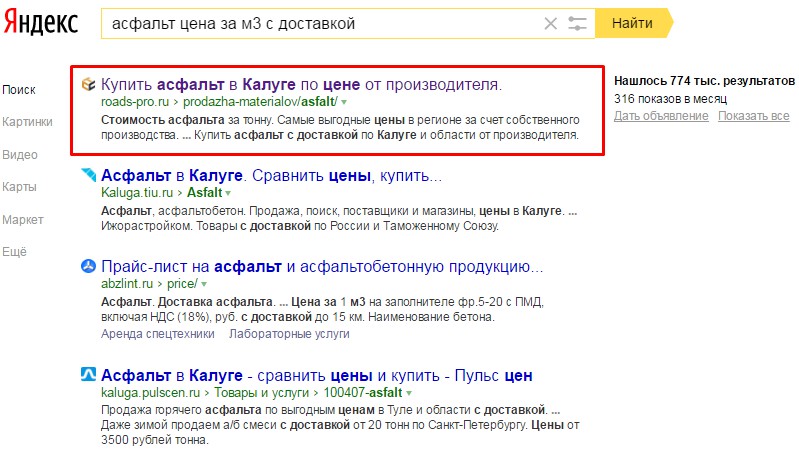The width and height of the screenshot is (799, 462).
Task: Open the Лабораторные услуги sitelink
Action: (289, 334)
